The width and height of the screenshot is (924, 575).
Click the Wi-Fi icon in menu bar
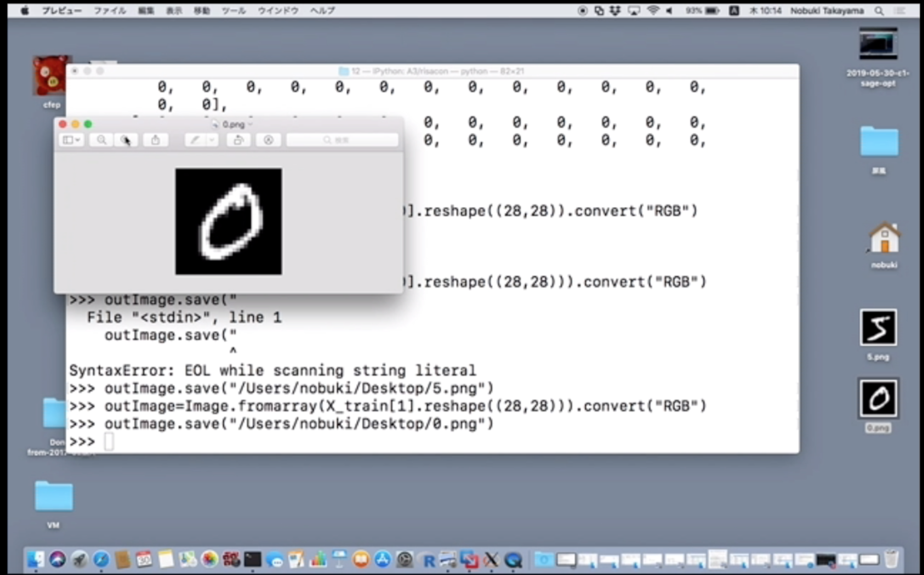click(x=653, y=11)
